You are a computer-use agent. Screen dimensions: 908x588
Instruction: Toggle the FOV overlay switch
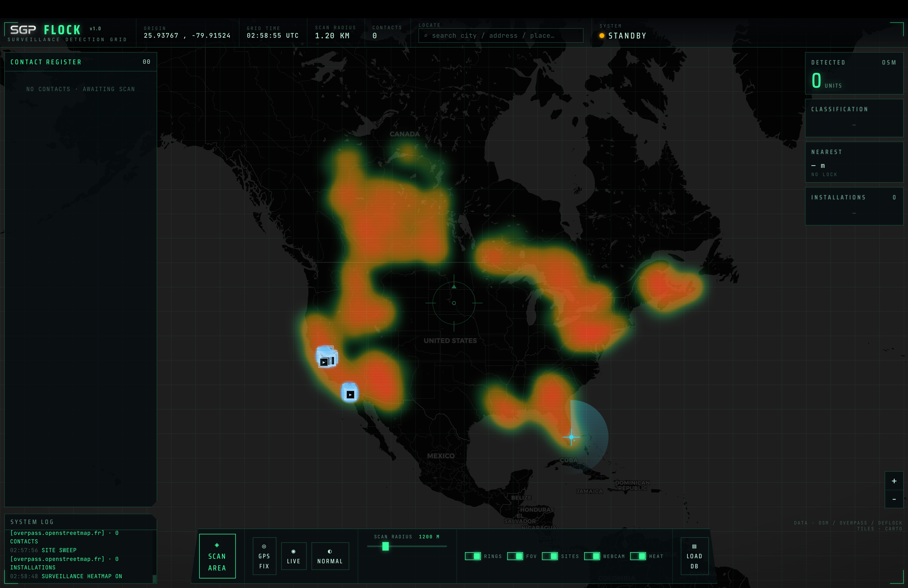pyautogui.click(x=515, y=556)
